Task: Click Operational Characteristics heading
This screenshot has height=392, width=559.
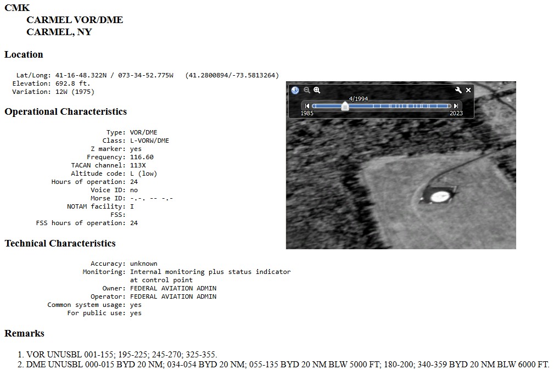Action: click(x=65, y=111)
